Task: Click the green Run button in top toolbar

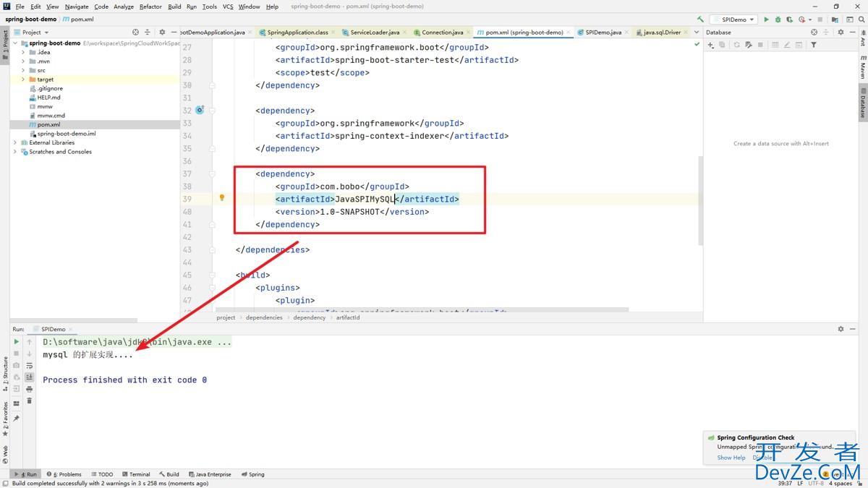Action: pos(766,20)
